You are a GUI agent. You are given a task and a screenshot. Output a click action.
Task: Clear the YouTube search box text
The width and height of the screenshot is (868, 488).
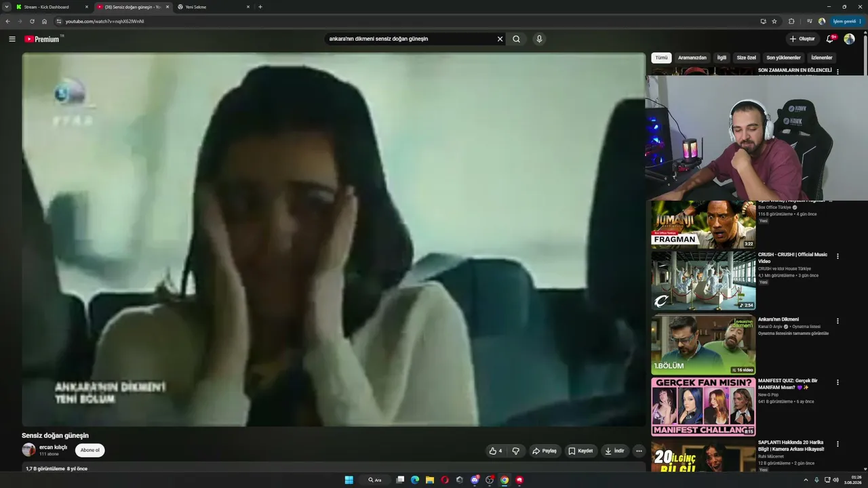point(500,39)
